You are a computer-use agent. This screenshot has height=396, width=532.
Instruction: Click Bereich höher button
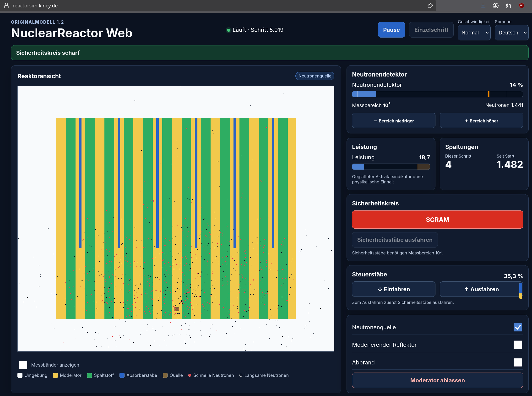pos(481,121)
